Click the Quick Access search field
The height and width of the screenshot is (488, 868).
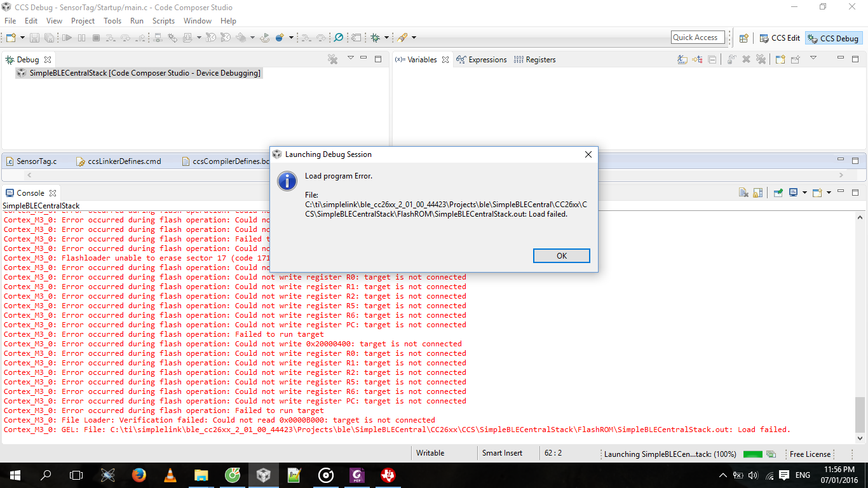pos(698,37)
